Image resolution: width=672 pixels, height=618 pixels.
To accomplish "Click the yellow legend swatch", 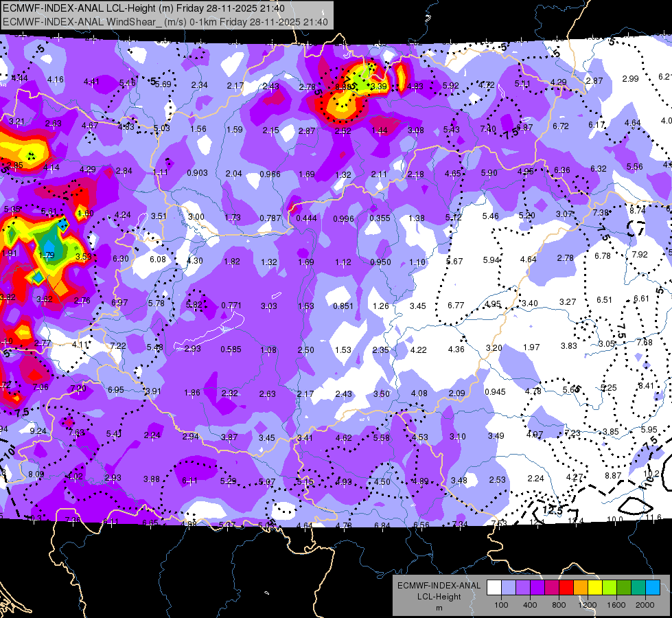I will pyautogui.click(x=595, y=588).
